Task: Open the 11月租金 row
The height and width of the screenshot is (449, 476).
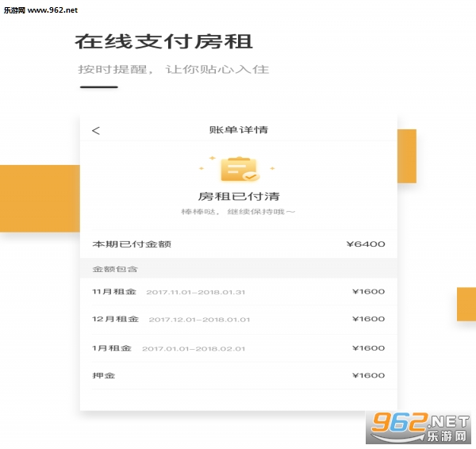Action: pos(239,292)
